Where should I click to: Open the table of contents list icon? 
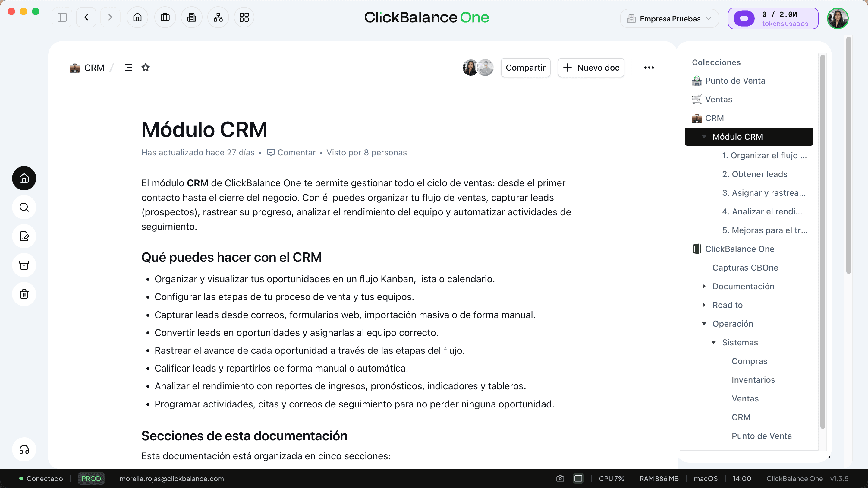click(x=129, y=68)
